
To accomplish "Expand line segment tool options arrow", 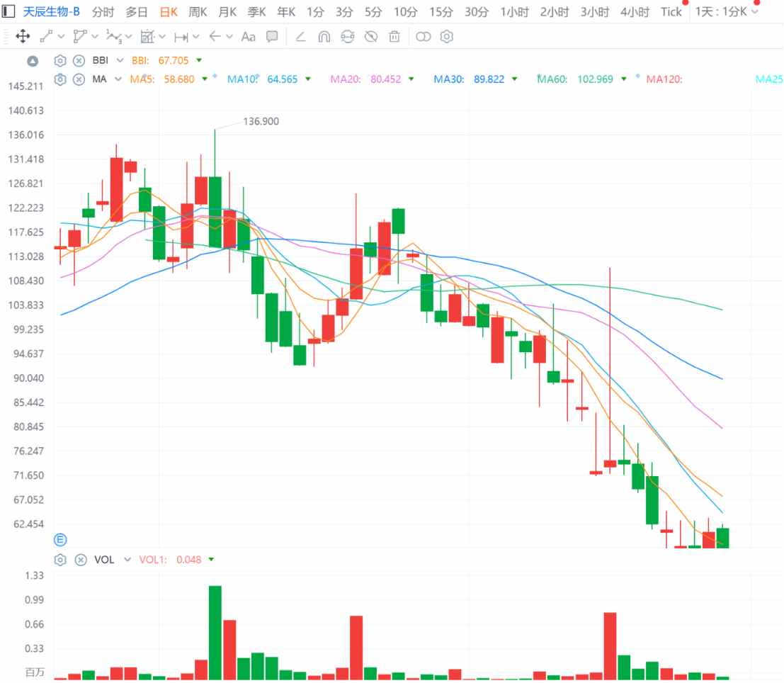I will click(61, 37).
